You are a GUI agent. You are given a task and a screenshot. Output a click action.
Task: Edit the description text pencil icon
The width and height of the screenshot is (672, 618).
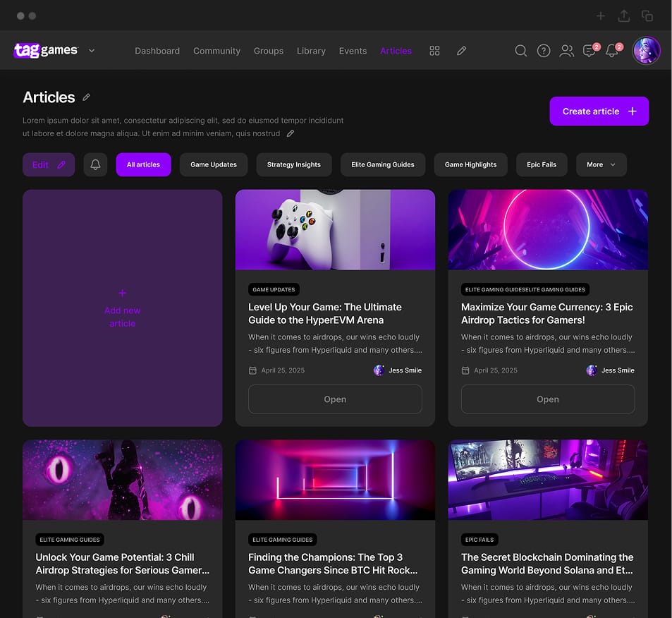point(291,133)
